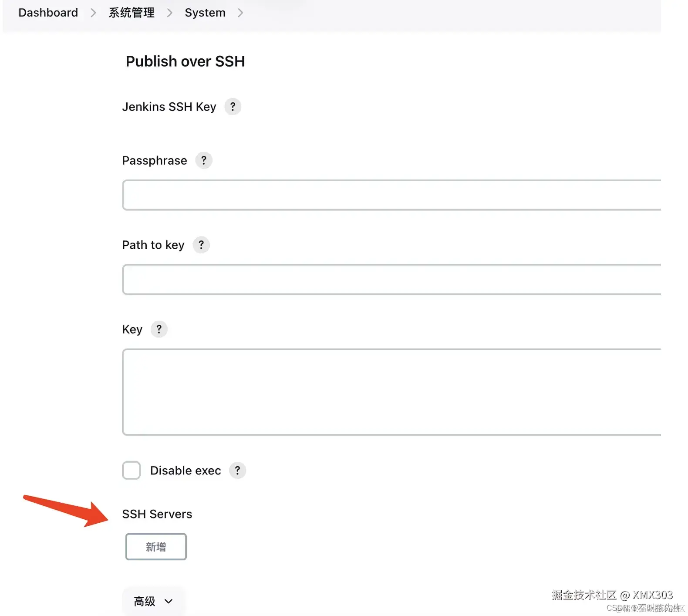
Task: Click 新增 button under SSH Servers
Action: click(156, 547)
